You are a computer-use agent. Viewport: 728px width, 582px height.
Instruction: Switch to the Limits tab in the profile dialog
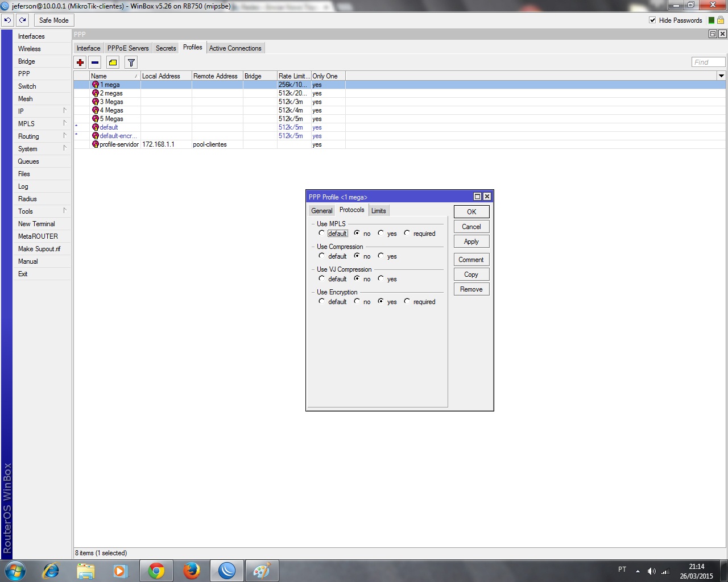tap(379, 211)
